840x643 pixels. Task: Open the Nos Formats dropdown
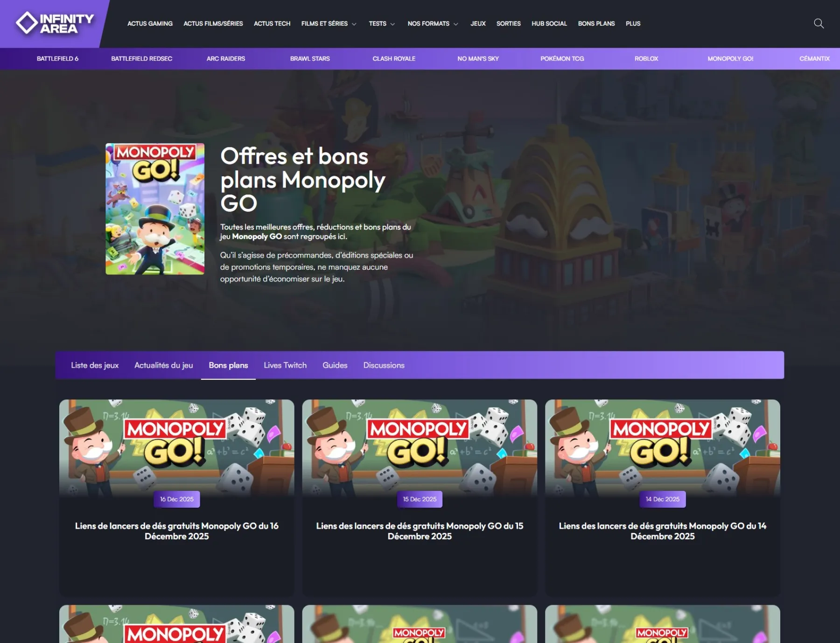point(432,24)
